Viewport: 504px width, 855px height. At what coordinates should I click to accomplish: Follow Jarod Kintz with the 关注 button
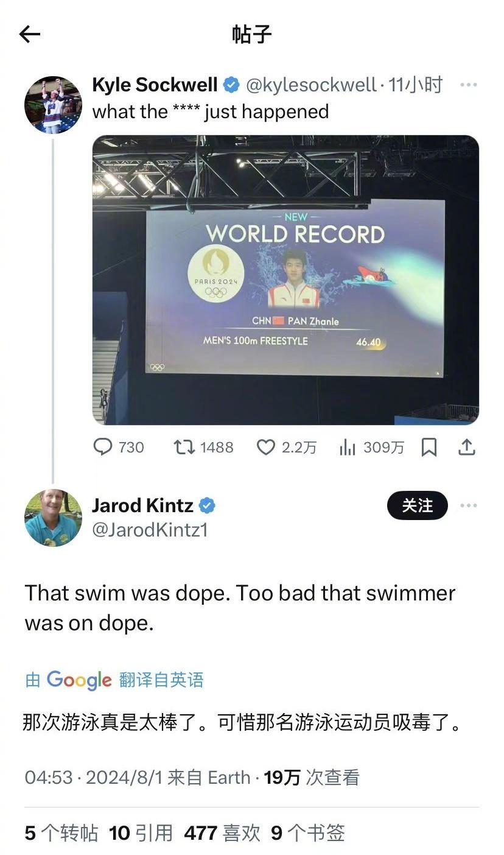(x=418, y=505)
